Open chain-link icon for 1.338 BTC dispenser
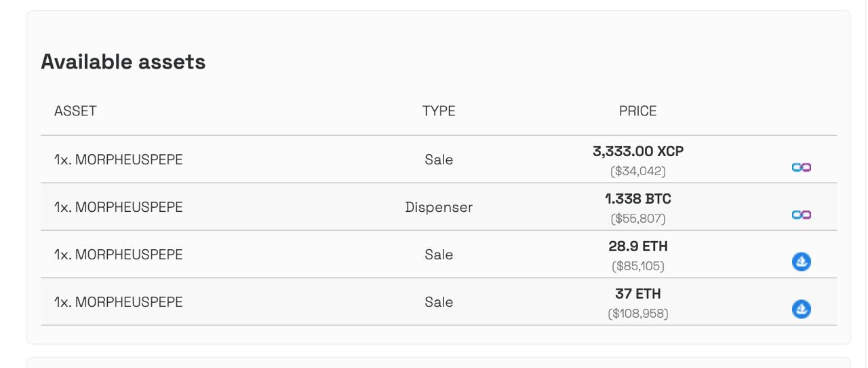The height and width of the screenshot is (368, 868). (x=802, y=215)
